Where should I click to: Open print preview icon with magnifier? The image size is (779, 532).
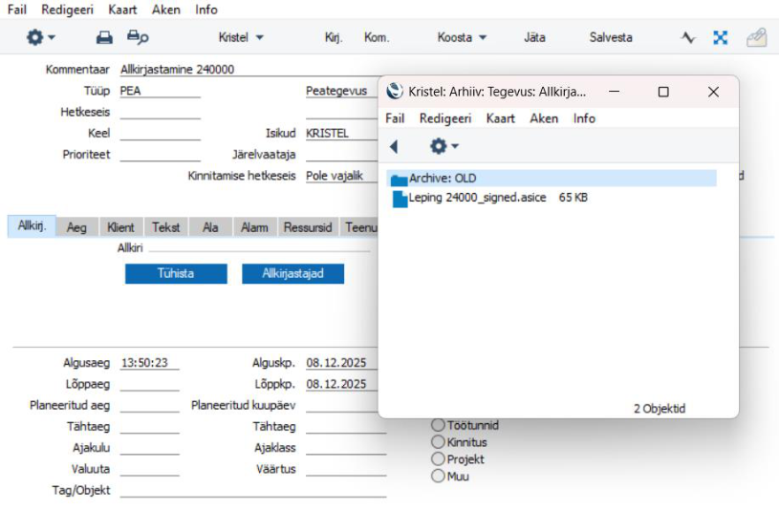coord(137,37)
